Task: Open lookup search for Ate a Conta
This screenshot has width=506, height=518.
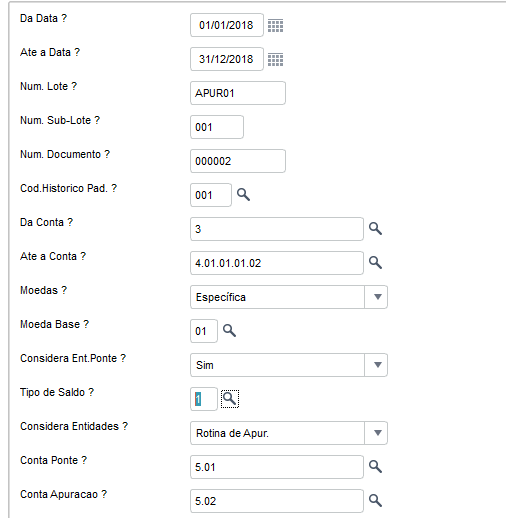Action: (375, 263)
